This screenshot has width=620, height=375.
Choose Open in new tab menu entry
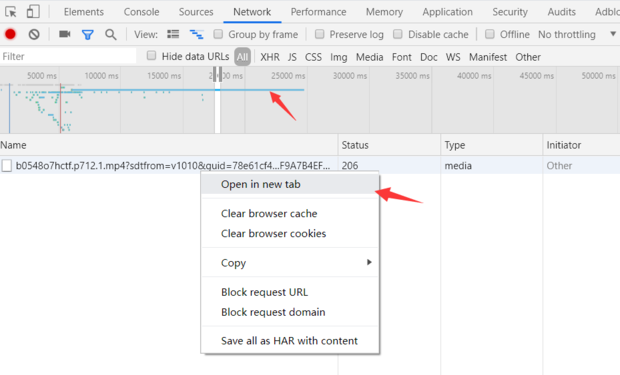(x=290, y=184)
